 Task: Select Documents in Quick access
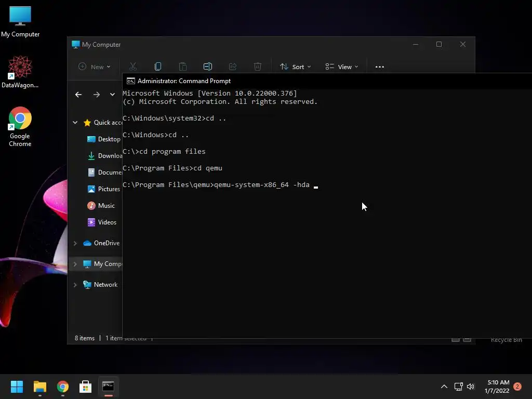point(105,172)
